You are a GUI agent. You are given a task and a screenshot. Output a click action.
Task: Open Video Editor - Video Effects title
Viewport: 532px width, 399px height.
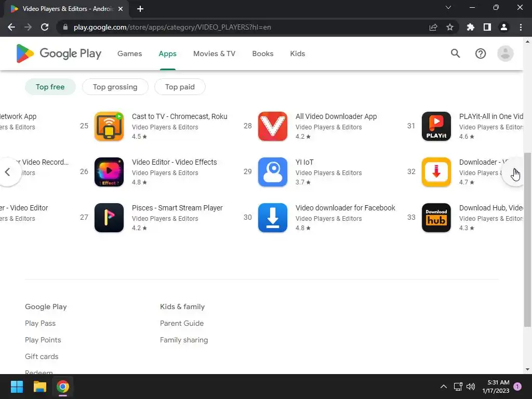(x=175, y=162)
